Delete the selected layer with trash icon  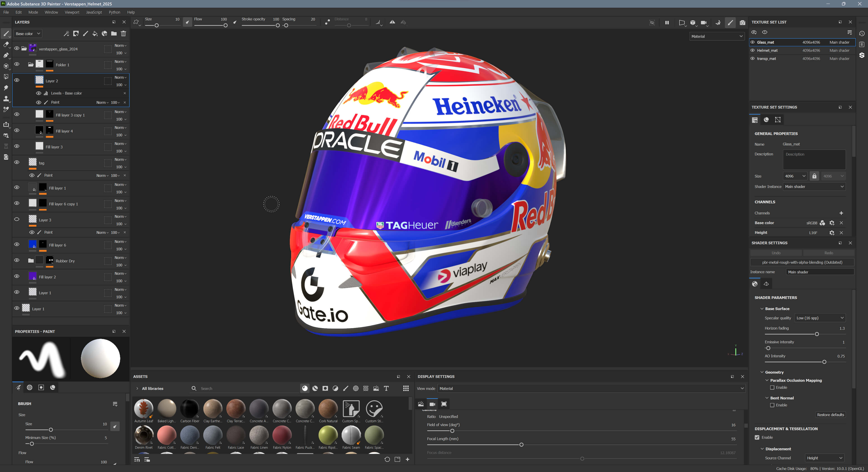click(123, 33)
